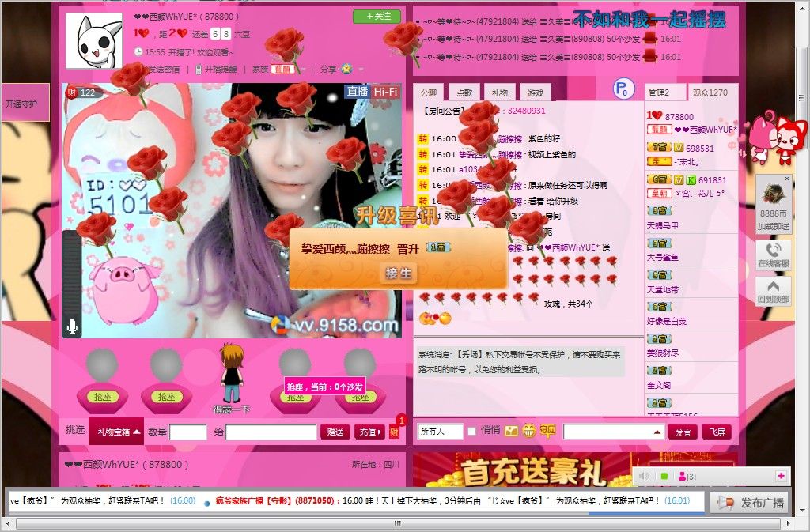Viewport: 810px width, 532px height.
Task: Click the 得瑟一下 cartoon character
Action: pyautogui.click(x=232, y=377)
